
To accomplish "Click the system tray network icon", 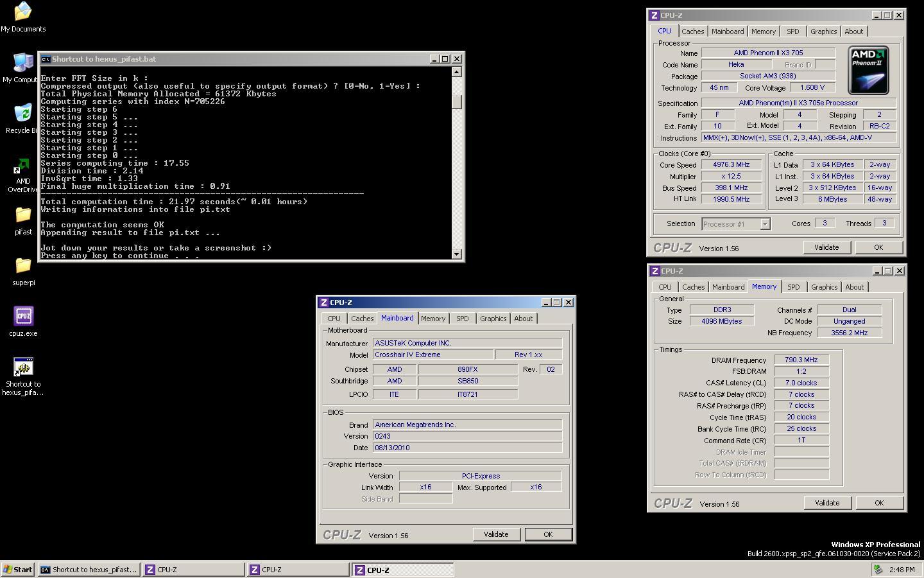I will point(878,570).
